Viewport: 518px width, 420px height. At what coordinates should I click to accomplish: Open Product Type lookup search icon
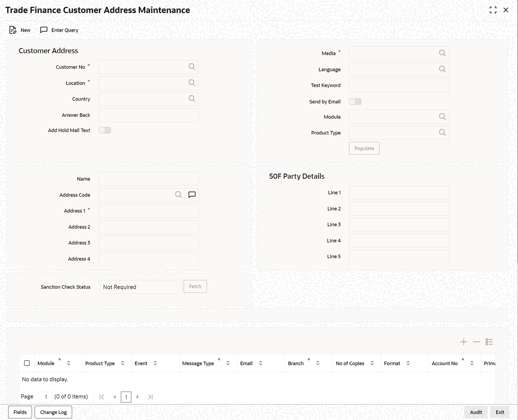(442, 133)
